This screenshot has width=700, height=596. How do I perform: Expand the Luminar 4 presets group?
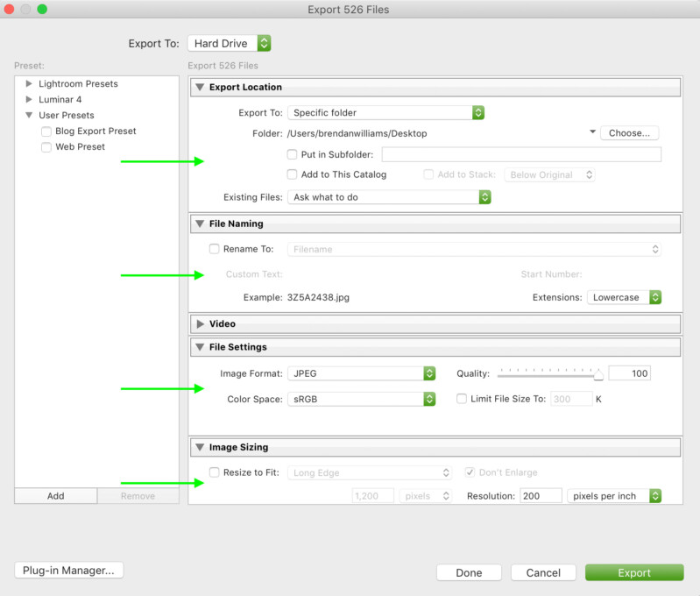[x=29, y=100]
